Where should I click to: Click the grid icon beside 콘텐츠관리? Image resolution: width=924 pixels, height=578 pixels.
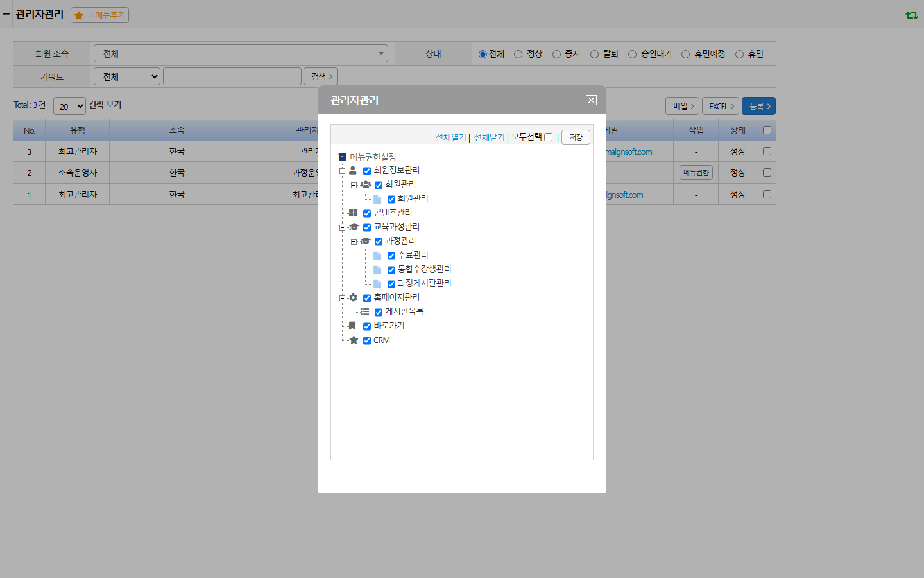point(353,213)
